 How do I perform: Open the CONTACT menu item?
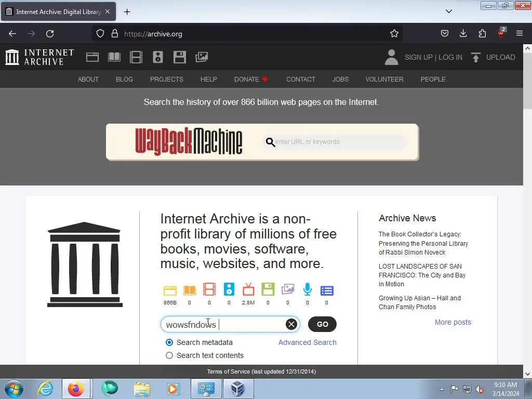click(301, 79)
